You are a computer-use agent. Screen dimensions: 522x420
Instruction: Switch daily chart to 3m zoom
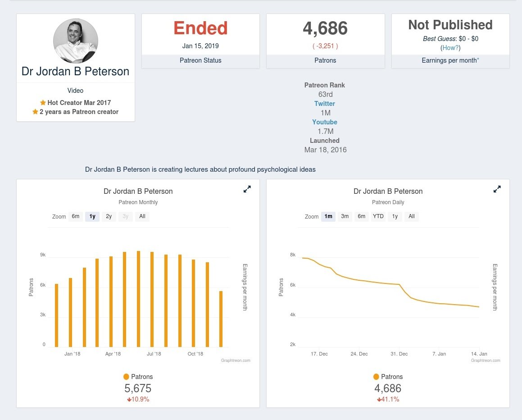[345, 216]
